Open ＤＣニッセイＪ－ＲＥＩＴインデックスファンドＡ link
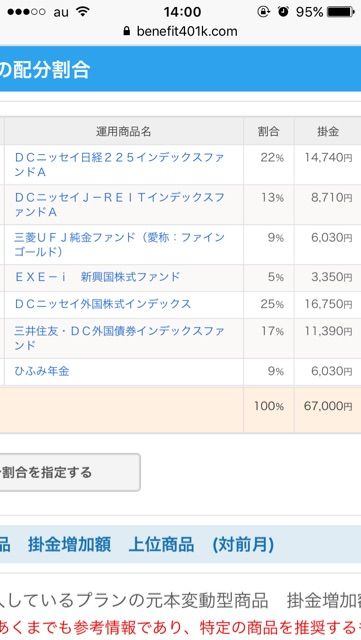This screenshot has height=640, width=361. pos(119,204)
